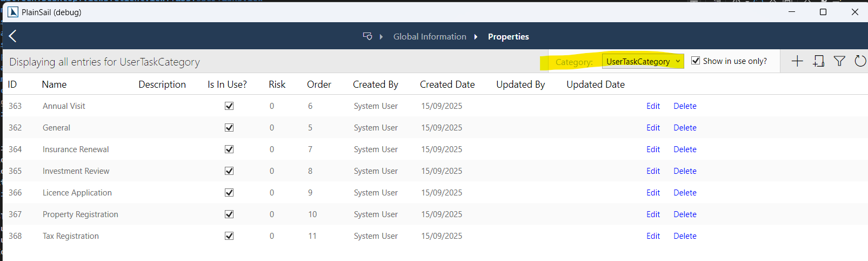This screenshot has height=261, width=868.
Task: Open Global Information breadcrumb
Action: pos(430,36)
